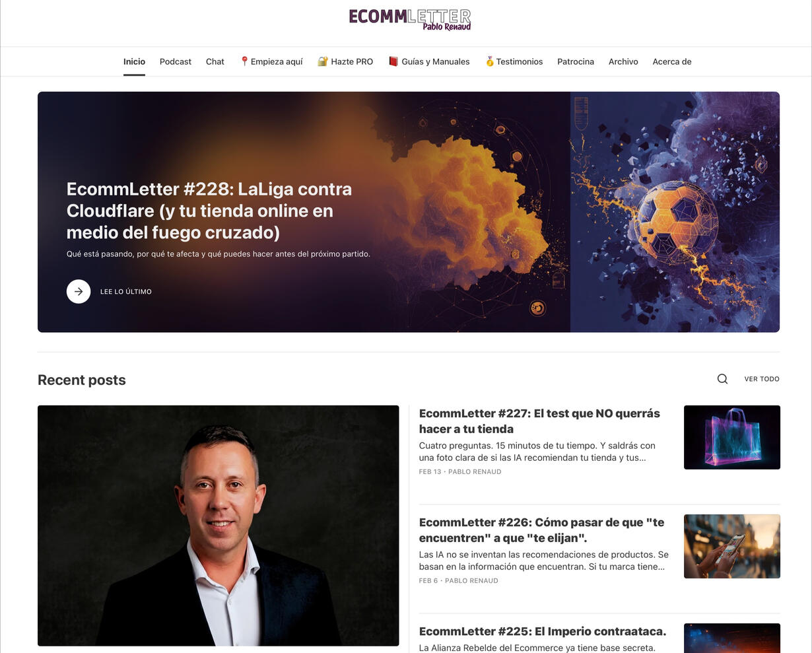812x653 pixels.
Task: Click the circular arrow icon in hero banner
Action: [x=79, y=291]
